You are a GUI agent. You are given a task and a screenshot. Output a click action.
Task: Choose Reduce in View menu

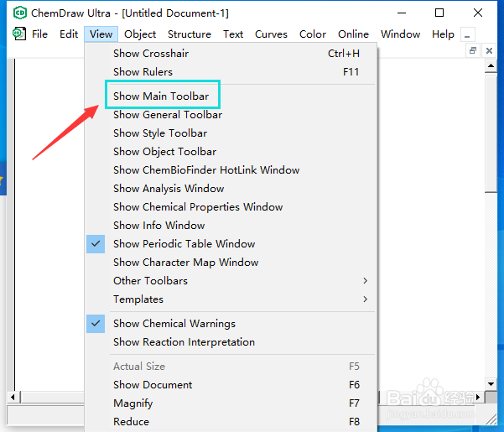(231, 422)
